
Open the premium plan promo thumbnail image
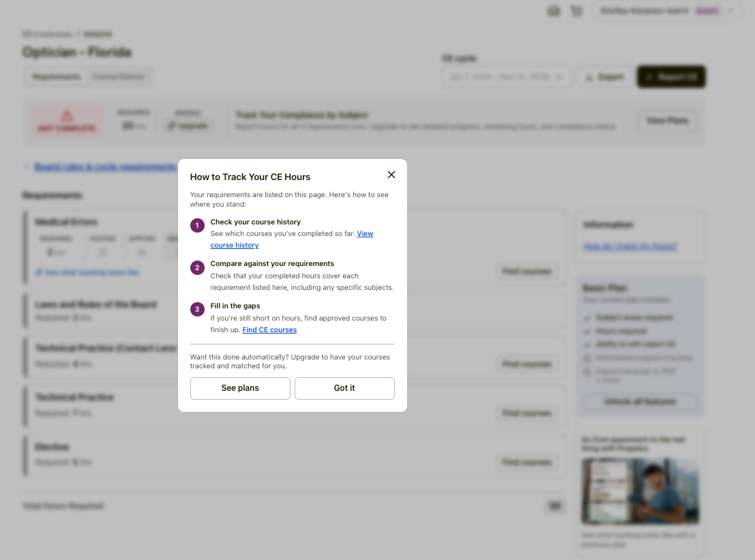[x=640, y=490]
